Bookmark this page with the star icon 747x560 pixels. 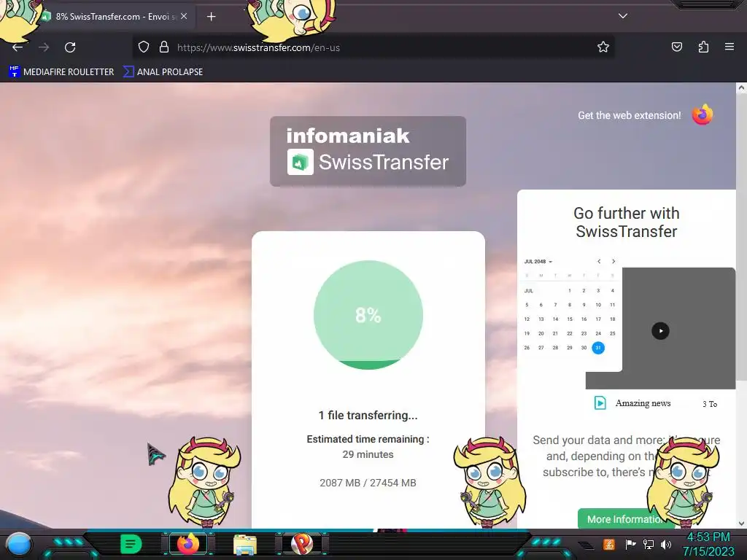tap(603, 47)
